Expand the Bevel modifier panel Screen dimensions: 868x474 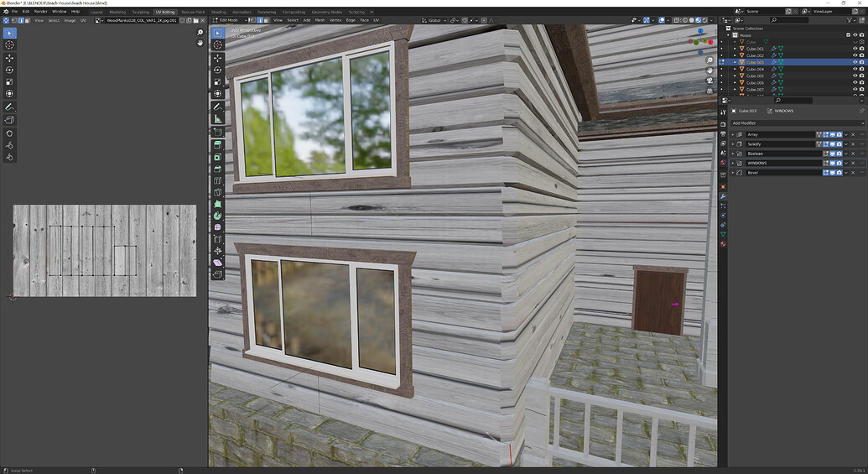733,173
